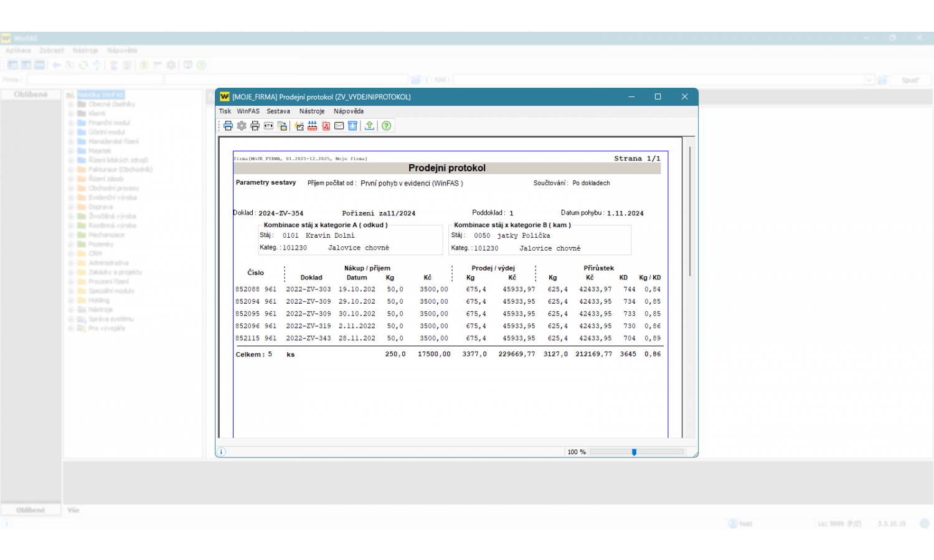This screenshot has width=934, height=560.
Task: Send report by e-mail envelope icon
Action: tap(339, 126)
